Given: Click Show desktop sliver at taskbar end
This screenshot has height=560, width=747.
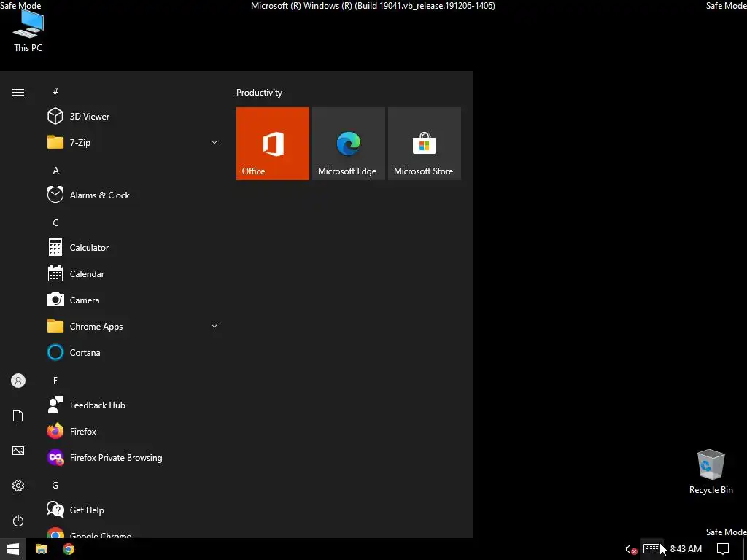Looking at the screenshot, I should 745,549.
